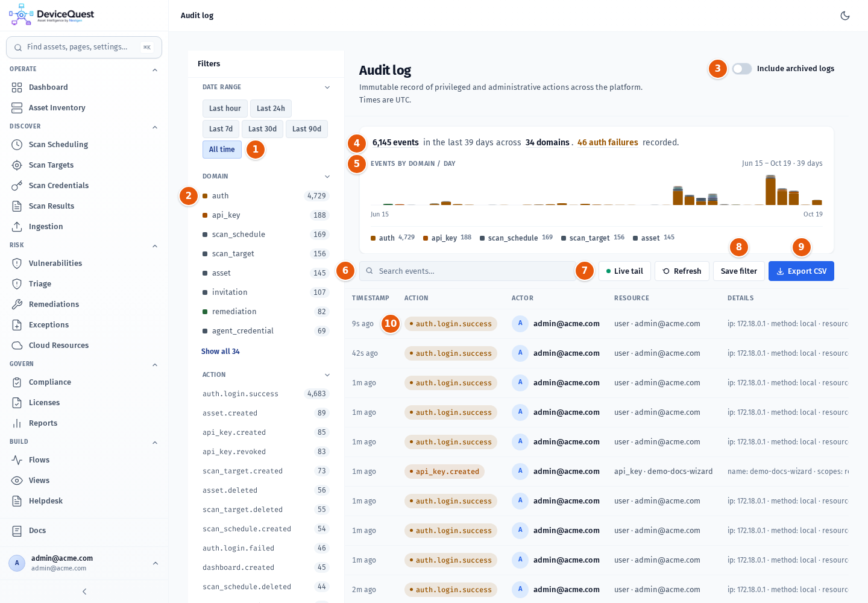Collapse the OPERATE sidebar group
The height and width of the screenshot is (603, 868).
point(155,70)
